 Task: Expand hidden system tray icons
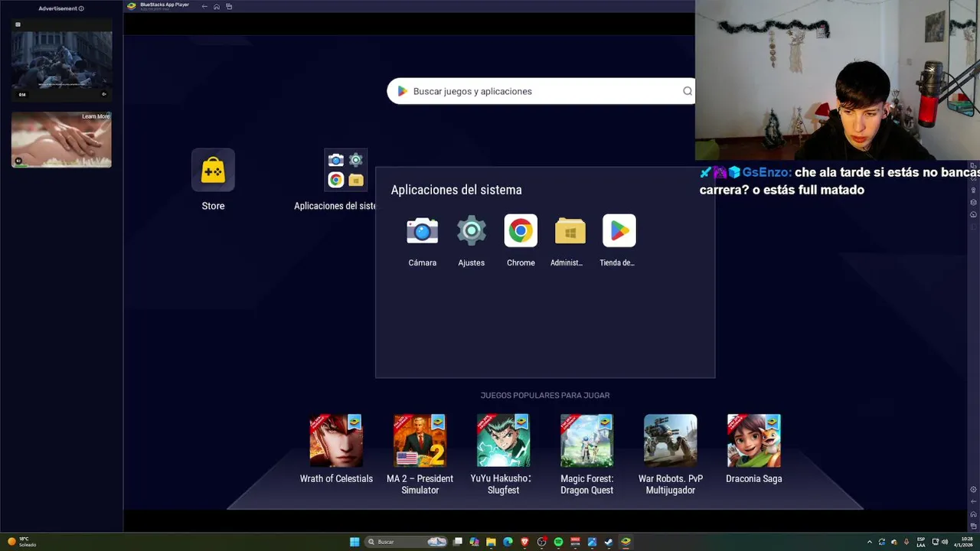pos(869,542)
